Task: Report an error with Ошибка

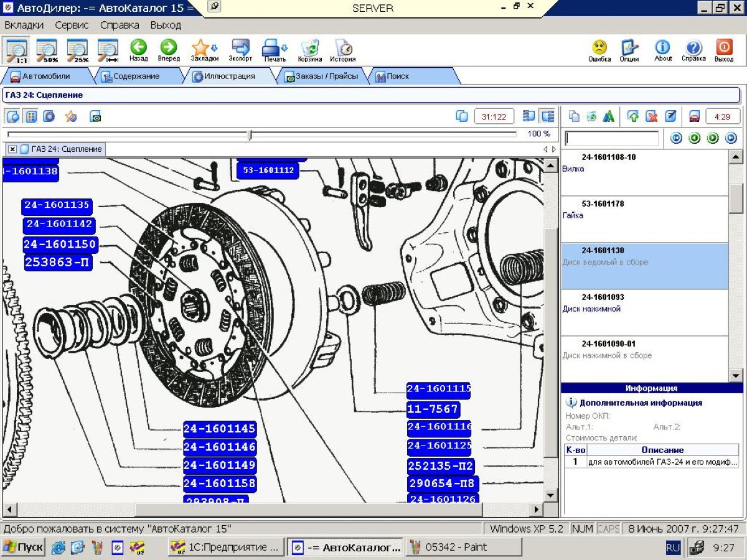Action: [x=599, y=50]
